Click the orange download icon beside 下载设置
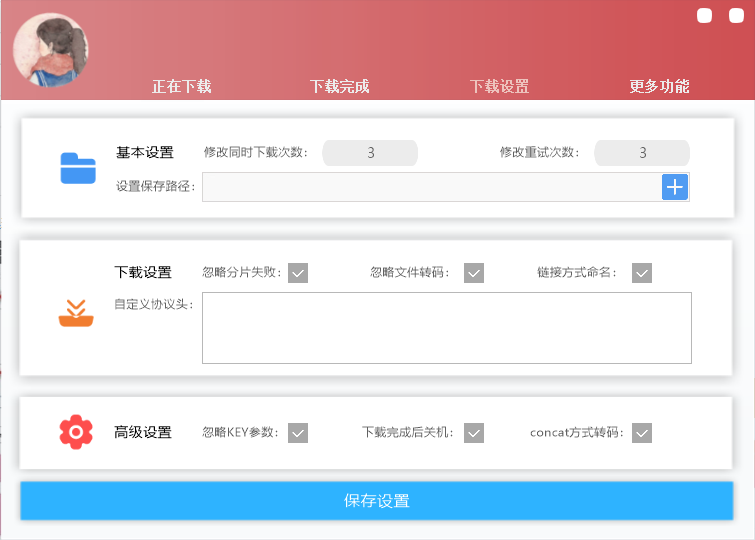The width and height of the screenshot is (755, 540). (76, 313)
